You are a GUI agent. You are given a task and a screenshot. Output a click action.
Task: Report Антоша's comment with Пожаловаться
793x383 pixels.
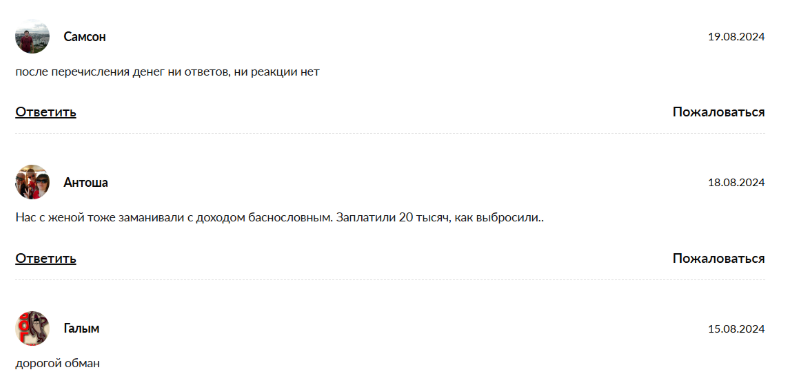718,259
